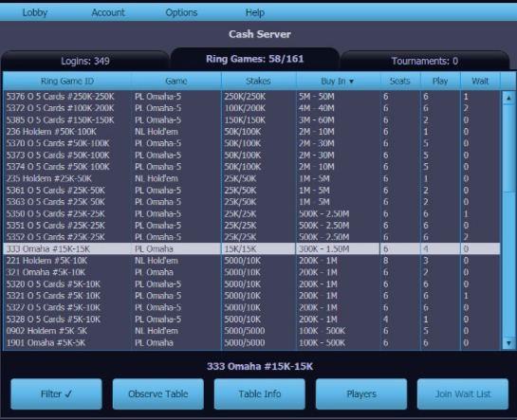Viewport: 517px width, 420px height.
Task: Toggle the Filter button with checkmark
Action: (x=56, y=394)
